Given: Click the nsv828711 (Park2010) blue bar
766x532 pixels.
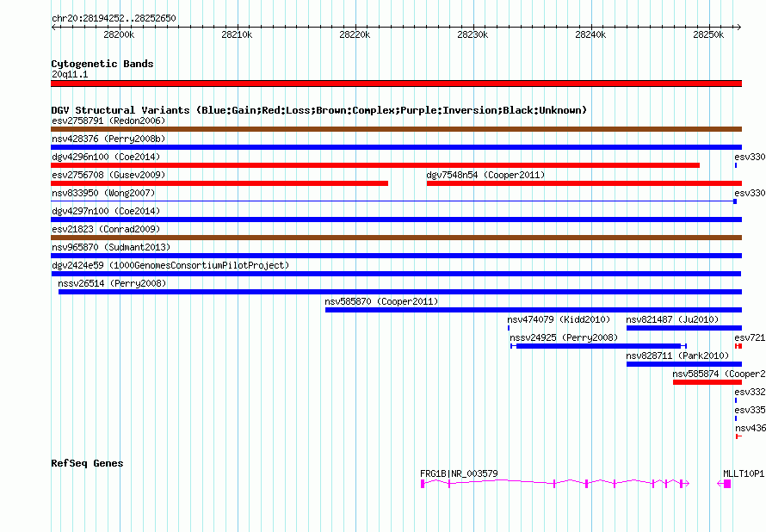Looking at the screenshot, I should pyautogui.click(x=684, y=364).
